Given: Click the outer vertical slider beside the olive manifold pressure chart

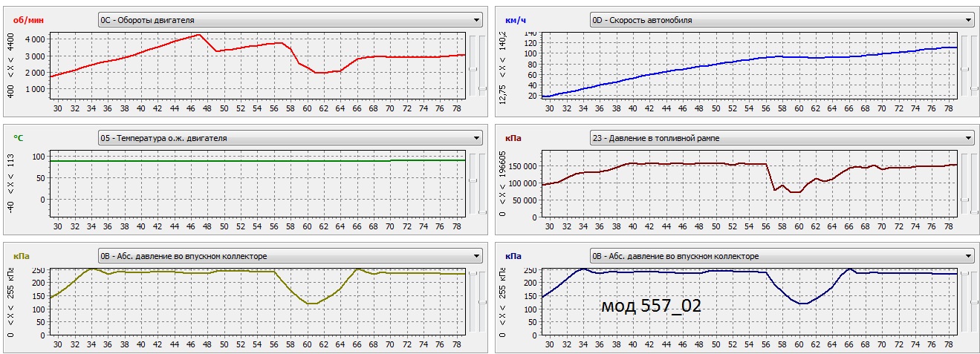Looking at the screenshot, I should (x=482, y=301).
